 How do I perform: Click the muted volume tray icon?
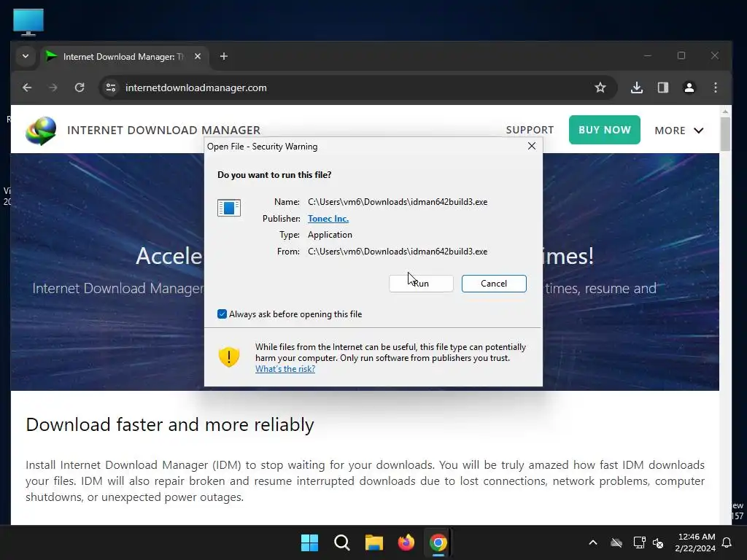[658, 542]
